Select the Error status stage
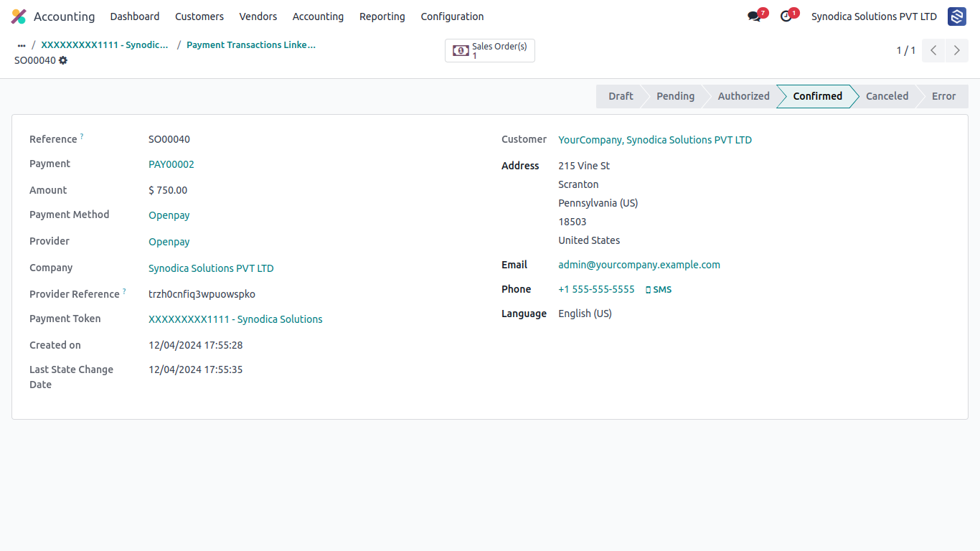Screen dimensions: 980x551 pos(943,96)
